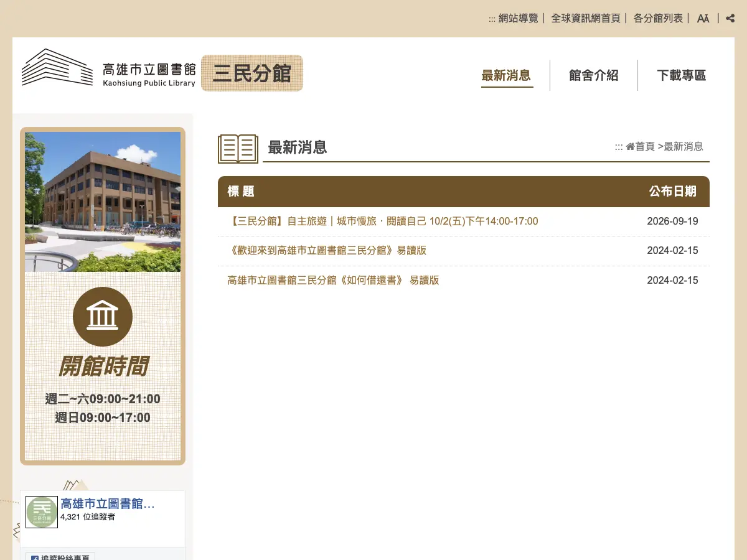
Task: Open 《歡迎來到高雄市立圖書館三民分館》易讀版
Action: [327, 251]
